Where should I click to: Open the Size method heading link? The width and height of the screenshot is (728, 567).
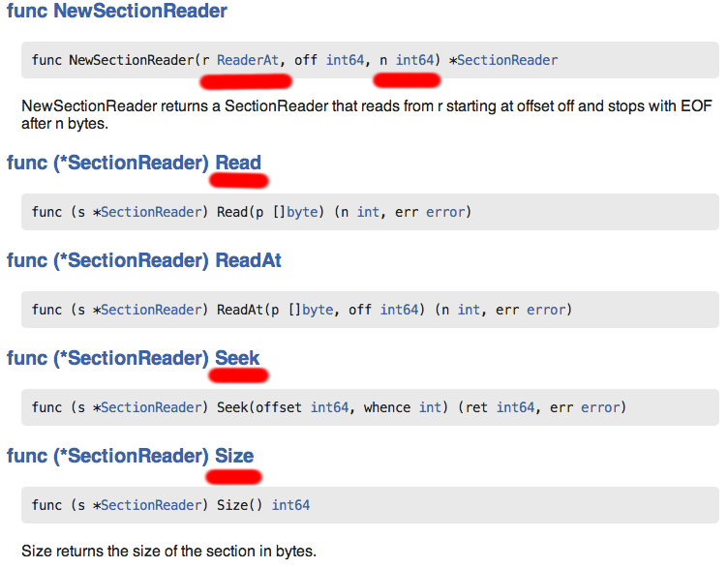[234, 456]
